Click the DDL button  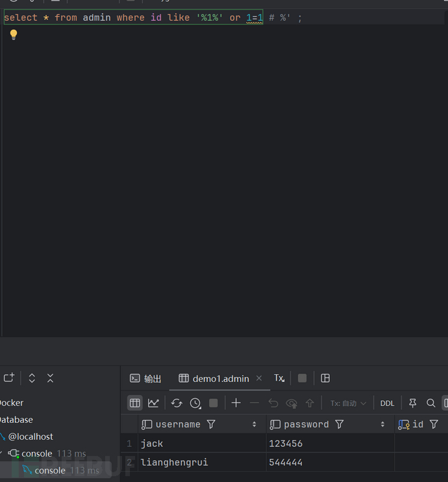pyautogui.click(x=387, y=403)
